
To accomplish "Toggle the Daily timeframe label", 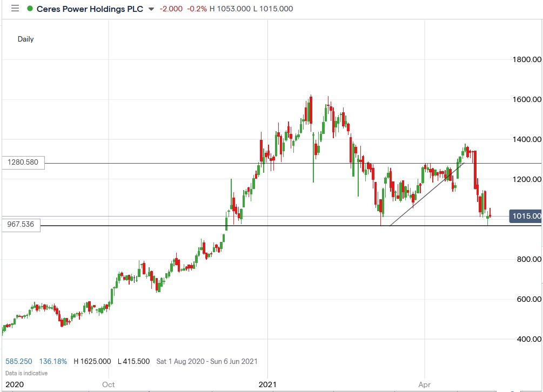I will point(25,39).
